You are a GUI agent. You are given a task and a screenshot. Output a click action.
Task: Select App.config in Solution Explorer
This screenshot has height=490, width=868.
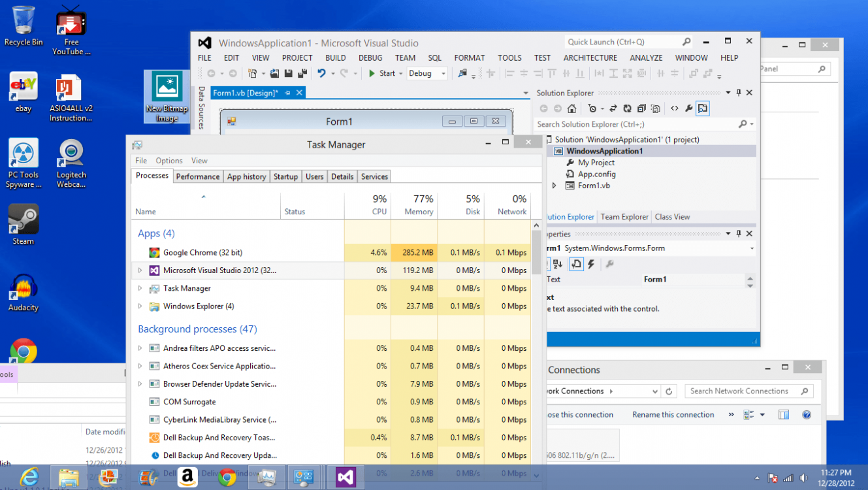[596, 174]
